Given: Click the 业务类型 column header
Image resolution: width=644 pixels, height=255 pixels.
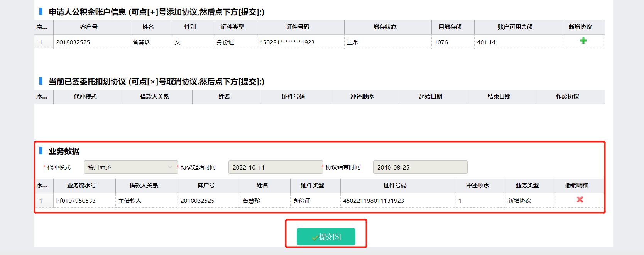Looking at the screenshot, I should point(527,185).
